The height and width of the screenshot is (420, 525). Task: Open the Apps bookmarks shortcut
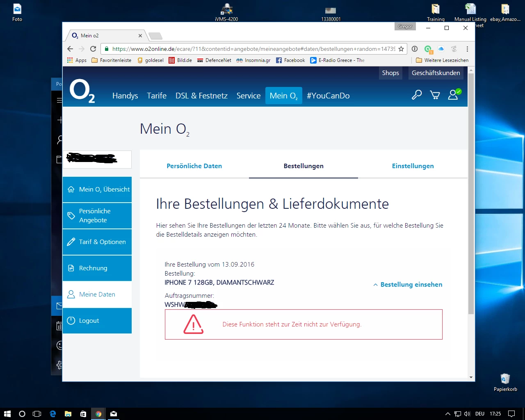77,60
